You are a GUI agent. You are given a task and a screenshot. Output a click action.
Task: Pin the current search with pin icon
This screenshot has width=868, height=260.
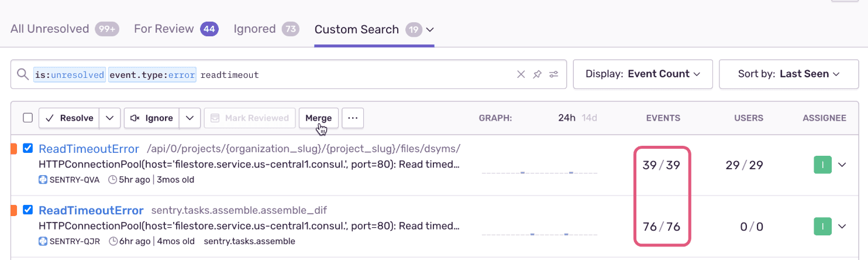tap(537, 74)
